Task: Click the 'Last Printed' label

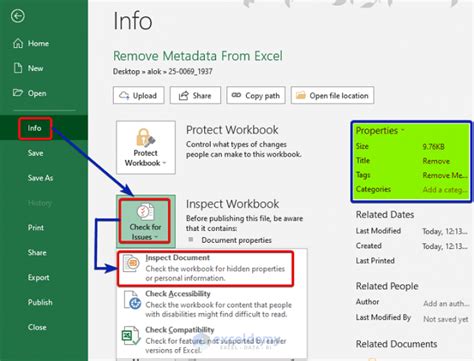Action: (x=375, y=261)
